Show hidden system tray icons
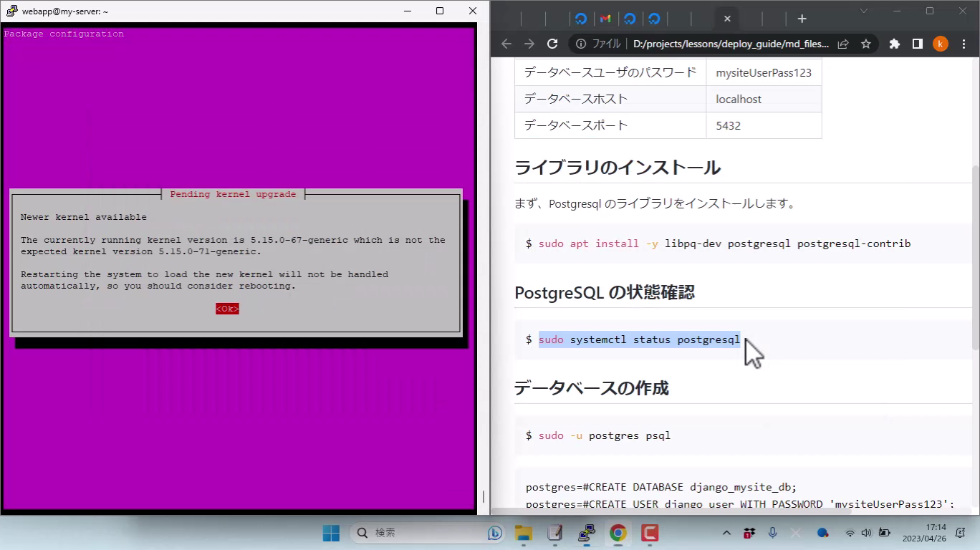The height and width of the screenshot is (550, 980). 726,533
